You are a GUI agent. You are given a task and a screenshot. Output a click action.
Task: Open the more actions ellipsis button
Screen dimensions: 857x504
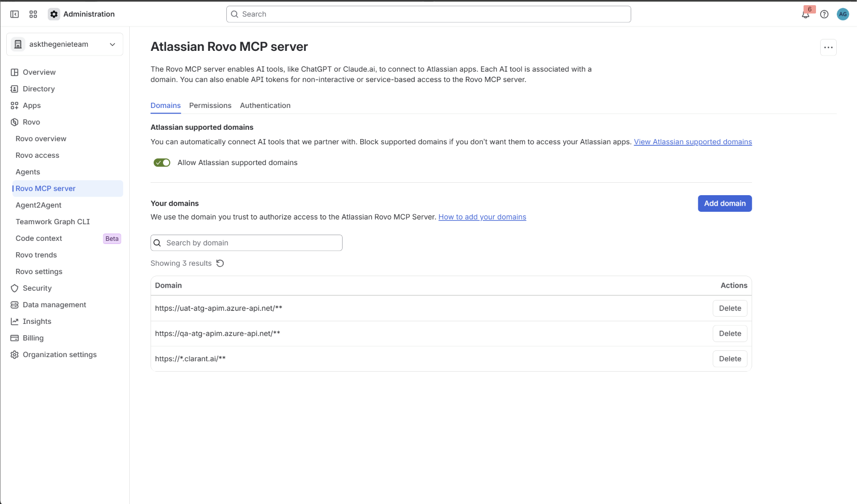tap(828, 47)
